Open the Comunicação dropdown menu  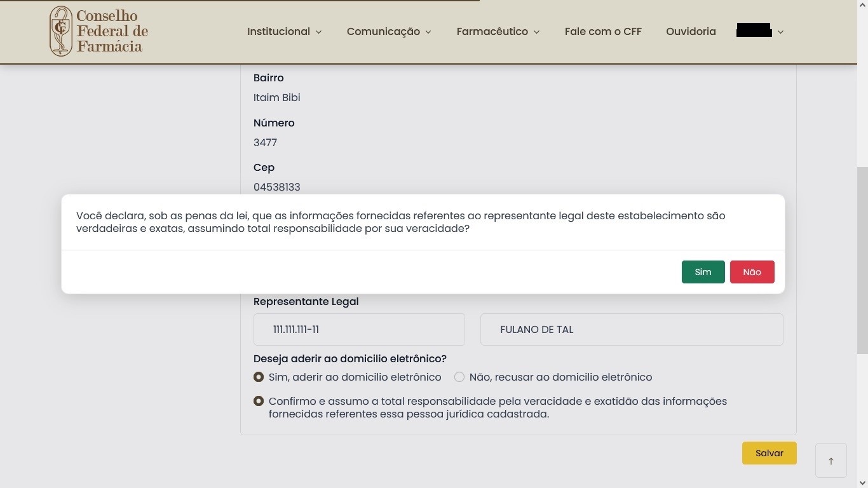(x=388, y=31)
